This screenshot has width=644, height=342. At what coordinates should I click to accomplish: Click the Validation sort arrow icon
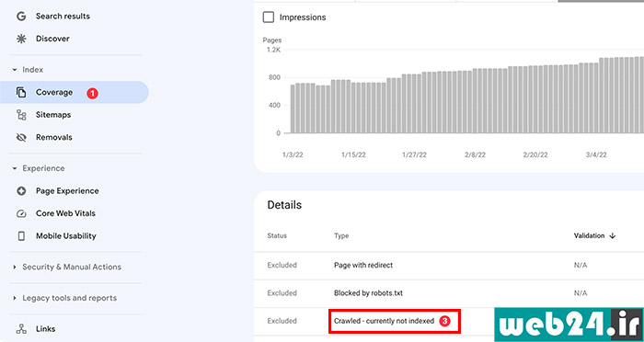[x=613, y=236]
